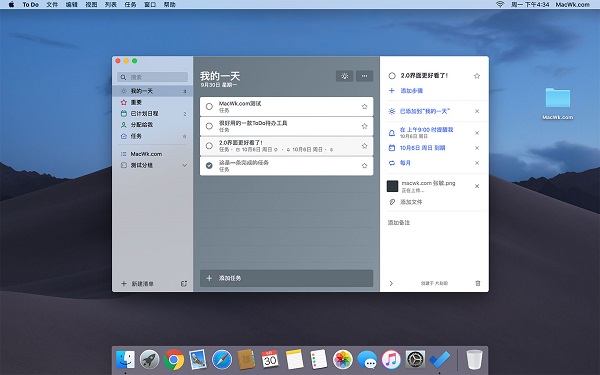Uncheck the completed 这是一条完成的任务 task

pyautogui.click(x=209, y=166)
